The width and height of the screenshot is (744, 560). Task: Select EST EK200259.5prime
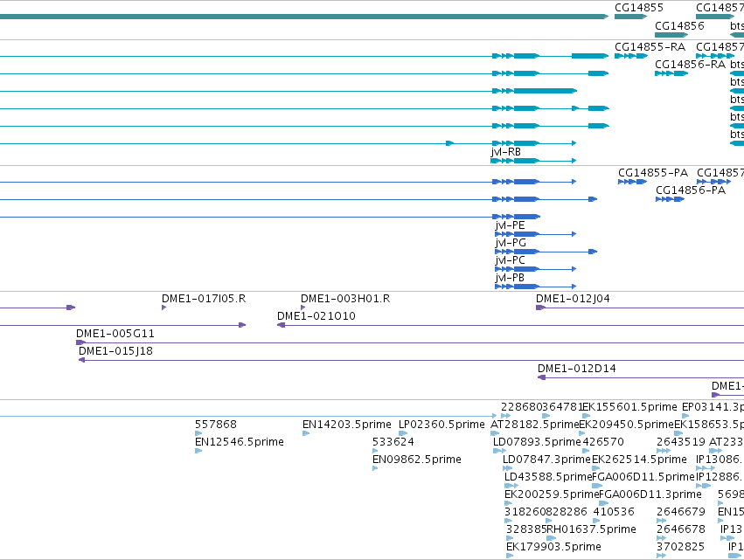[553, 494]
